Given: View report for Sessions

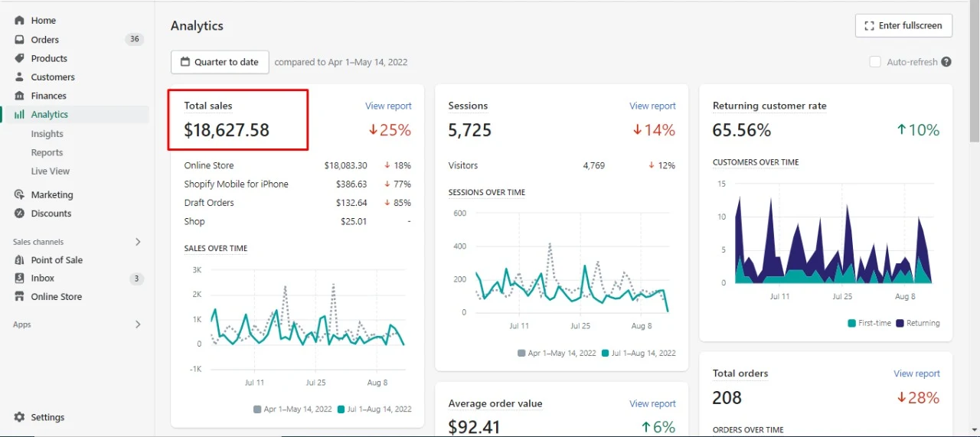Looking at the screenshot, I should pos(652,106).
